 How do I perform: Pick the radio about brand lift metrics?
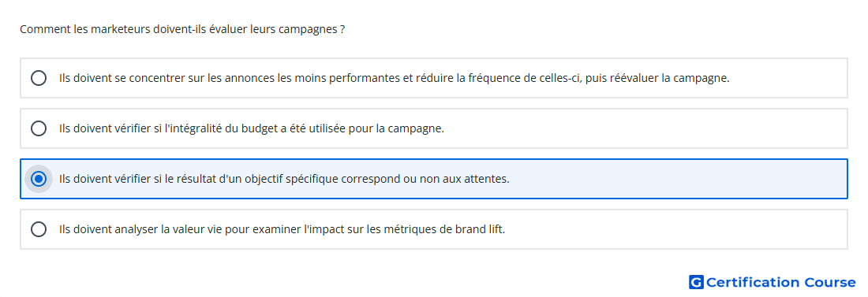39,229
